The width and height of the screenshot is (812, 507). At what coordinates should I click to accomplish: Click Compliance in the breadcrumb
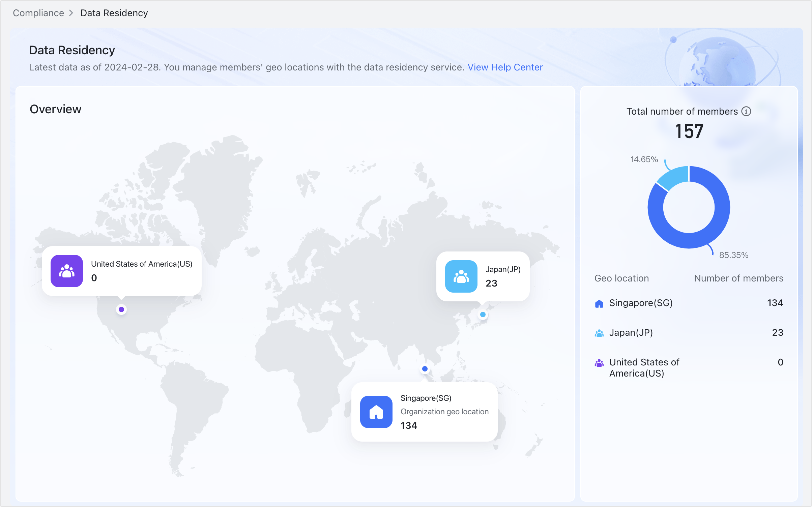[38, 13]
